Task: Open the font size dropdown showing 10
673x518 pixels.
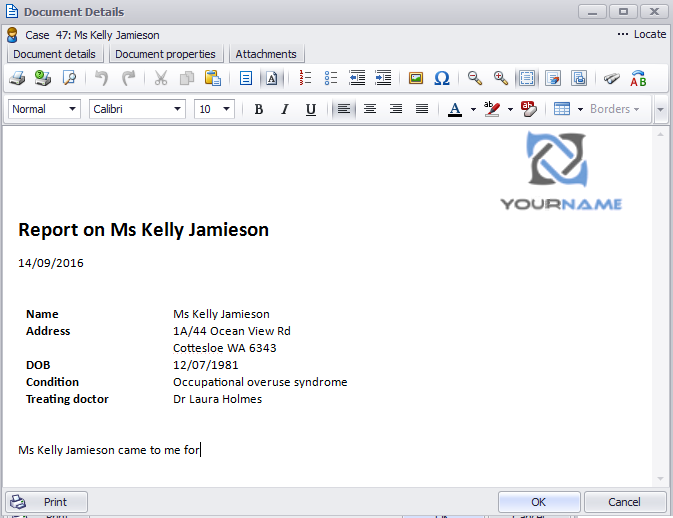Action: [227, 109]
